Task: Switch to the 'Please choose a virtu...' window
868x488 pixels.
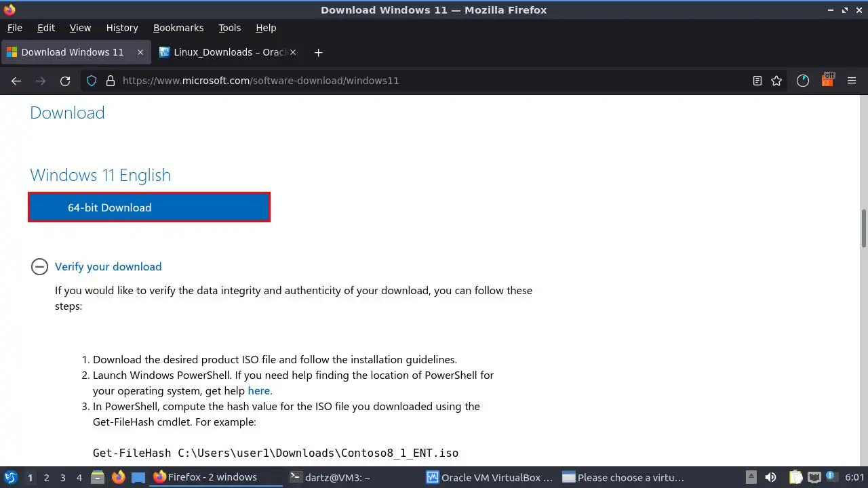Action: coord(625,477)
